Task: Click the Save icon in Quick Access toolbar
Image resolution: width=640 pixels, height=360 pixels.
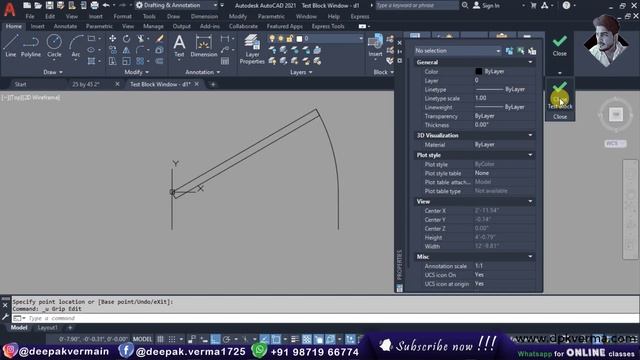Action: pyautogui.click(x=49, y=5)
